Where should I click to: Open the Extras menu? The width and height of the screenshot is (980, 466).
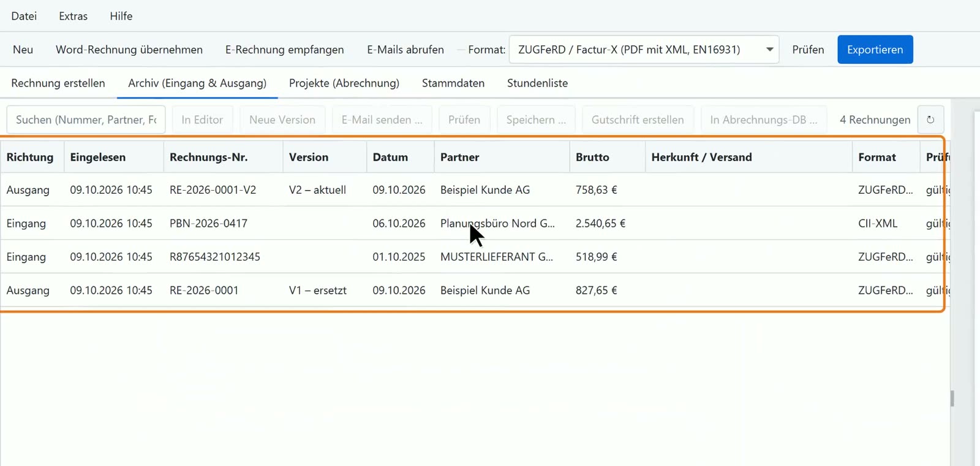click(x=73, y=16)
